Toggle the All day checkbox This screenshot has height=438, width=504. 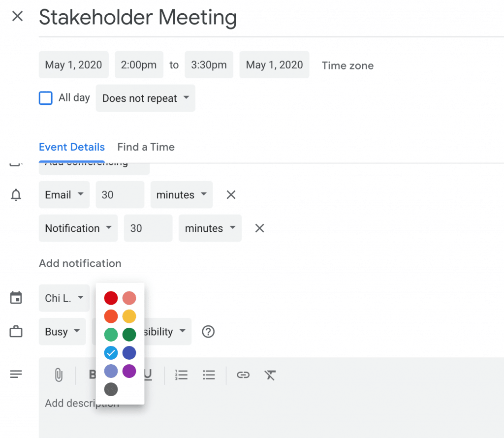pyautogui.click(x=46, y=98)
